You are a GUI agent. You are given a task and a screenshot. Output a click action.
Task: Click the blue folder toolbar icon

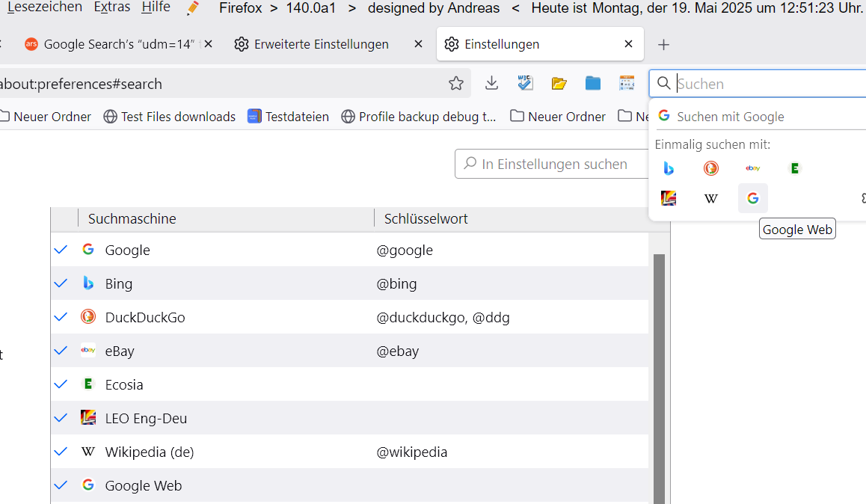coord(592,83)
